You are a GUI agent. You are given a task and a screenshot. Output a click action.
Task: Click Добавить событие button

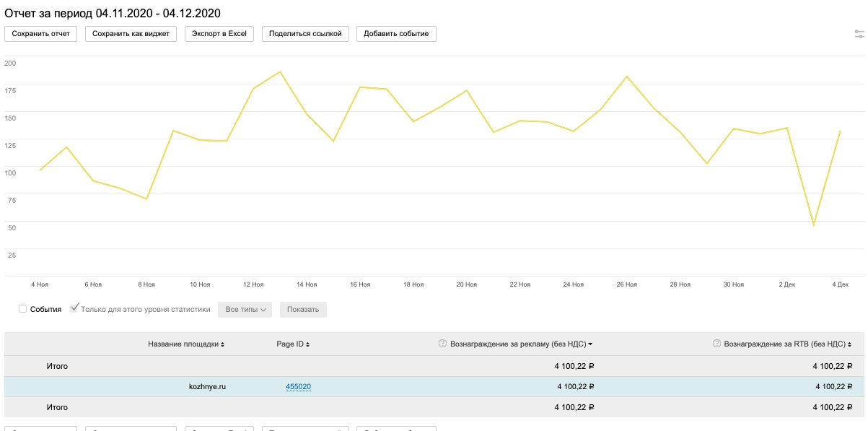(x=396, y=34)
